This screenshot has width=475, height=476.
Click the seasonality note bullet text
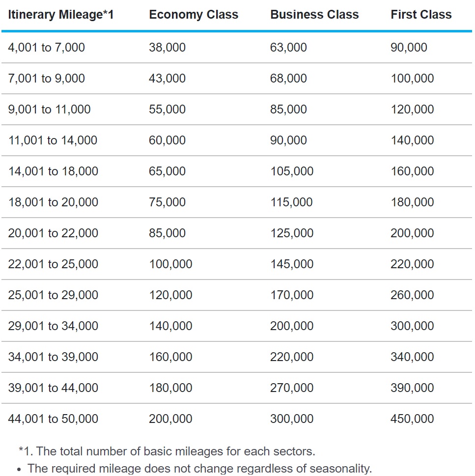pyautogui.click(x=200, y=469)
